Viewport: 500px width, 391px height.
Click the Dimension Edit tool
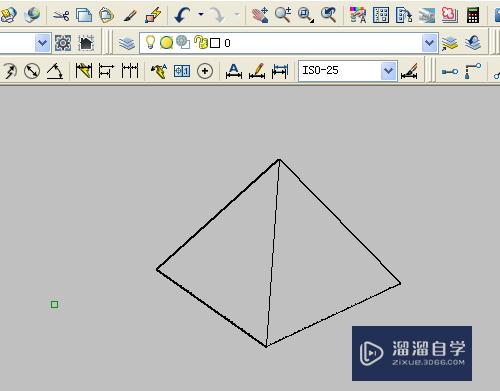pos(234,71)
